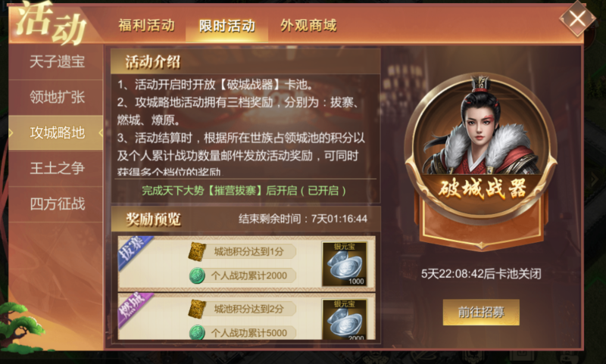
Task: Select 天子遗宝 in the sidebar
Action: pyautogui.click(x=56, y=62)
